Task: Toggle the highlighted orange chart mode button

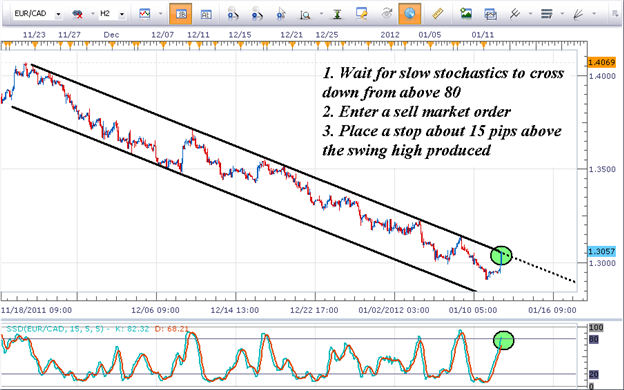Action: pos(180,14)
